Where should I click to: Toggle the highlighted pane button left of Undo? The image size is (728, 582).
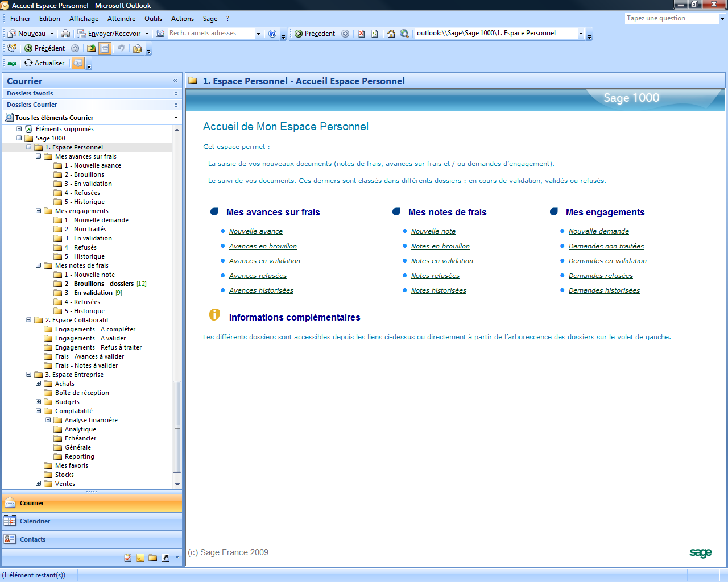[x=105, y=48]
